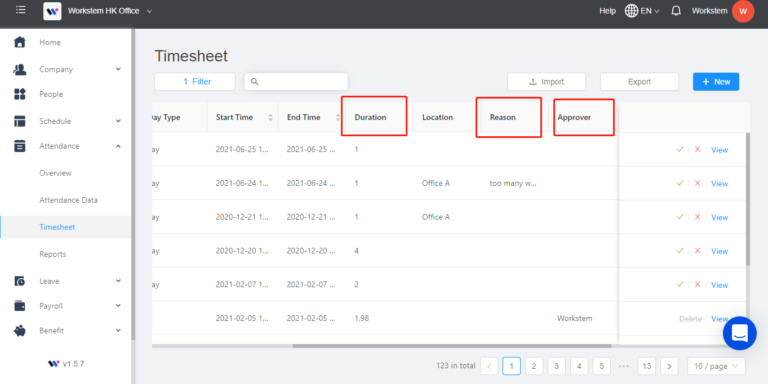Approve the 2020-12-21 row with green check

679,217
